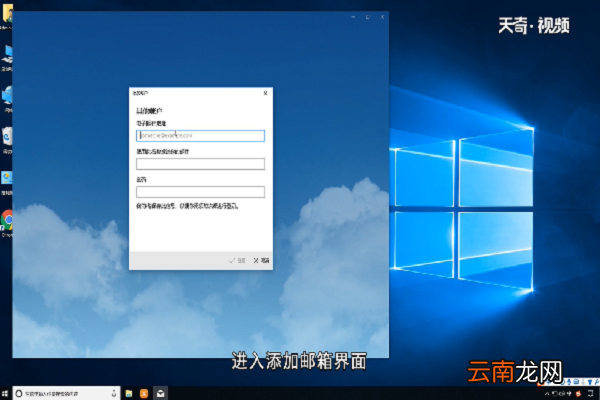This screenshot has height=400, width=600.
Task: Open File Explorer from the taskbar
Action: click(129, 393)
